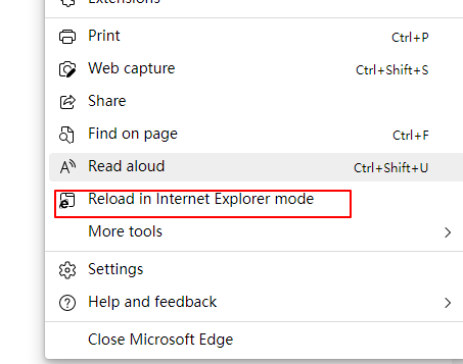Expand the More tools submenu arrow
Screen dimensions: 463x364
pos(448,232)
